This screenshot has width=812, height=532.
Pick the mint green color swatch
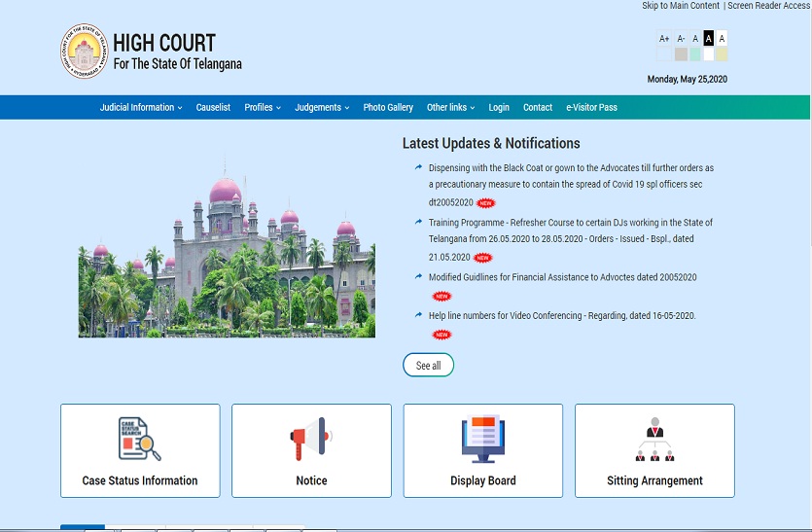[694, 54]
